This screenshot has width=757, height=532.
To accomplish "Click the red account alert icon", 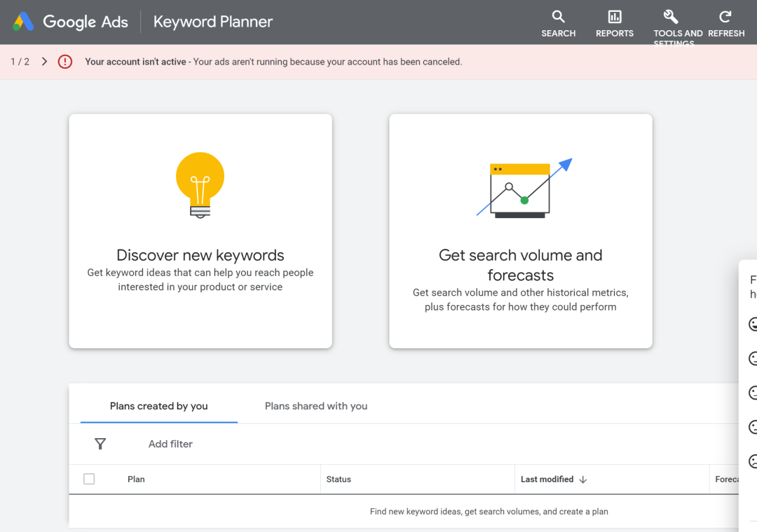I will pos(65,62).
